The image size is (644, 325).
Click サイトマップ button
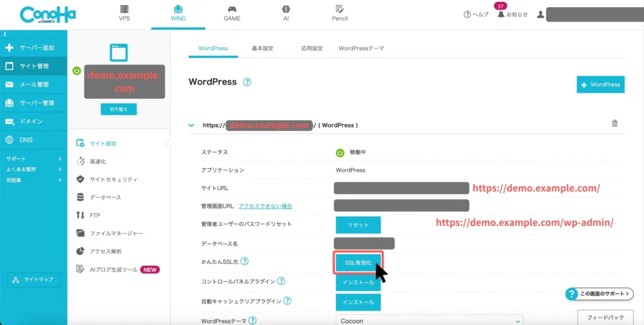click(34, 280)
